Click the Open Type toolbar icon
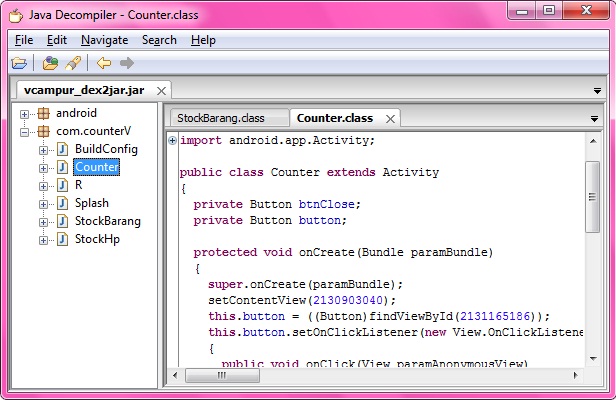 50,63
